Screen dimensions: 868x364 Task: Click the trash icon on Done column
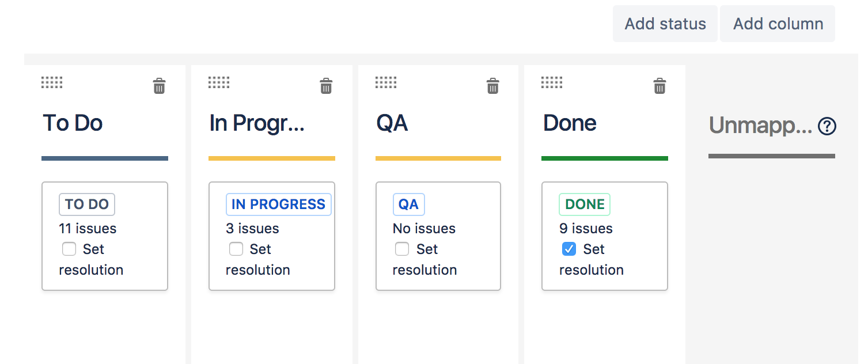click(x=659, y=86)
